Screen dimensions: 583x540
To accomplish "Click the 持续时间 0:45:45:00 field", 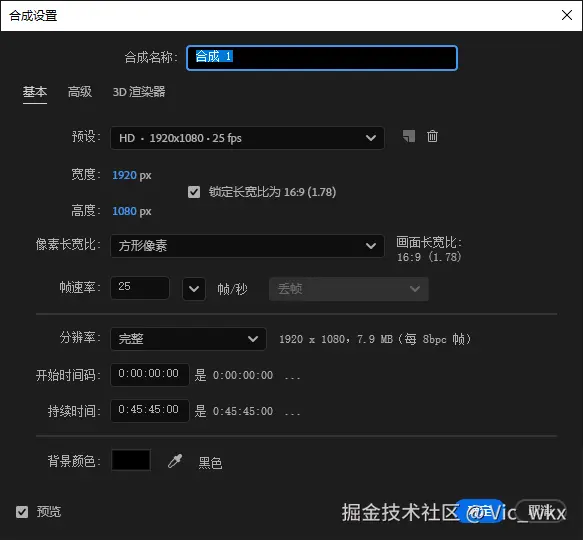I will [149, 411].
